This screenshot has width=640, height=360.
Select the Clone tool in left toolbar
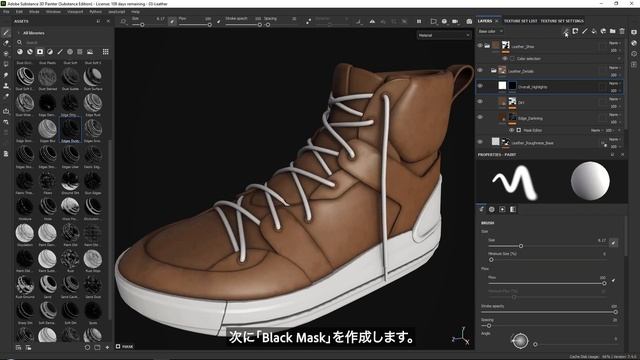pos(6,86)
